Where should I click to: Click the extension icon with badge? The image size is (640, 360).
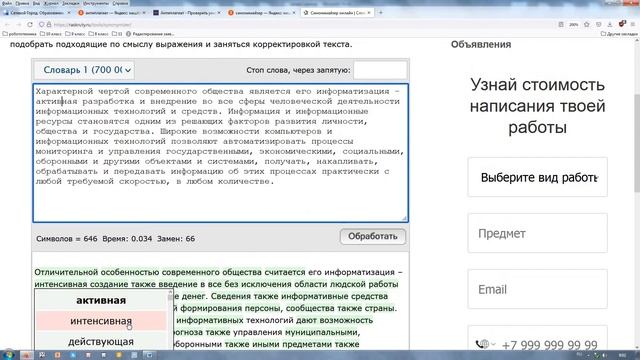[x=622, y=24]
